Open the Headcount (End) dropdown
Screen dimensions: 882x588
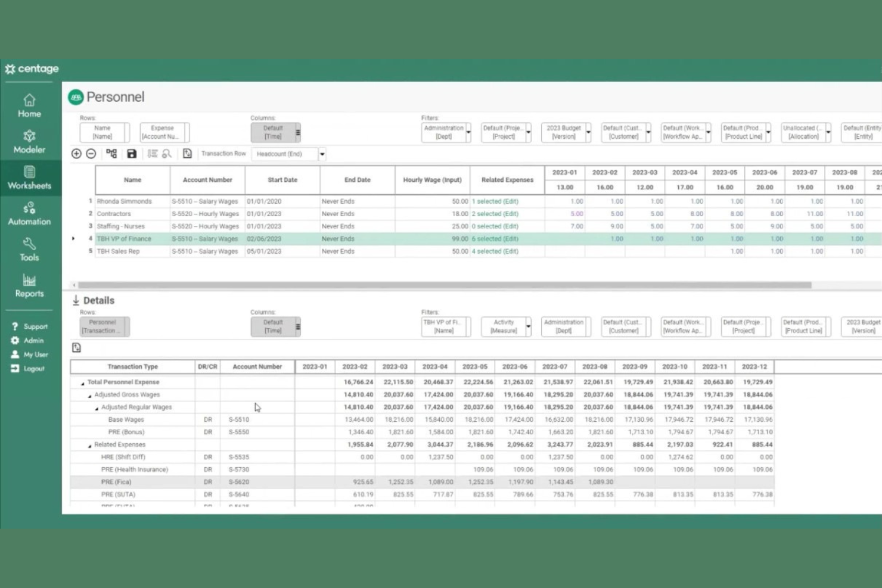[322, 154]
